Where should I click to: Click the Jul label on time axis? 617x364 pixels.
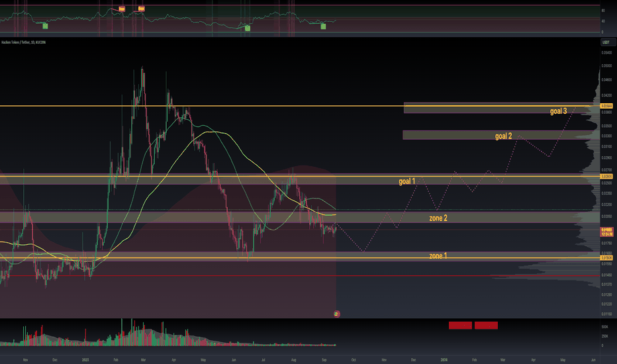(263, 359)
